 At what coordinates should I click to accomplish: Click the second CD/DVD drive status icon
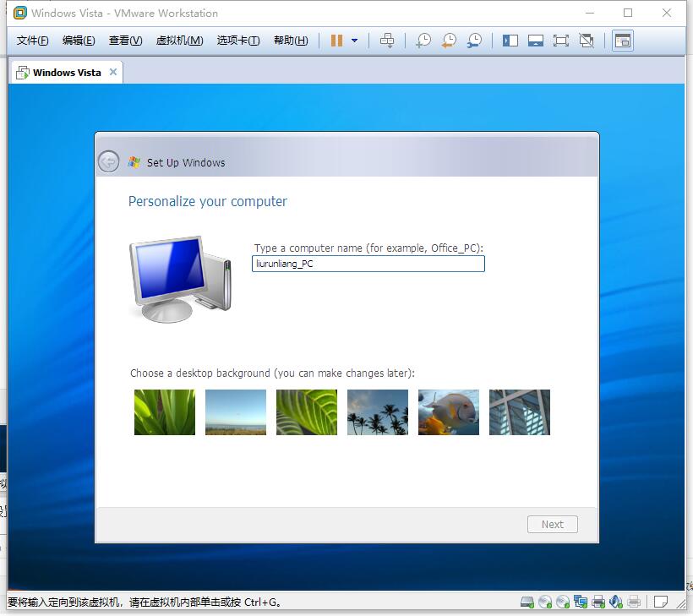pyautogui.click(x=563, y=602)
